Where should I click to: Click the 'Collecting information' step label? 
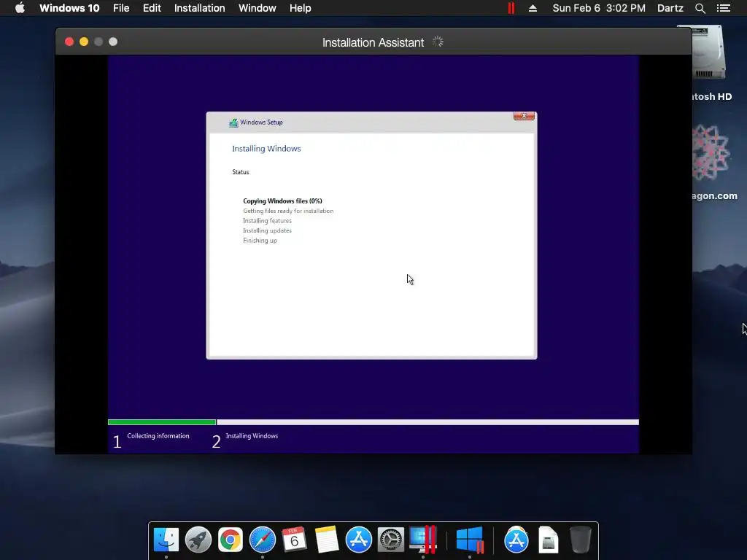158,436
